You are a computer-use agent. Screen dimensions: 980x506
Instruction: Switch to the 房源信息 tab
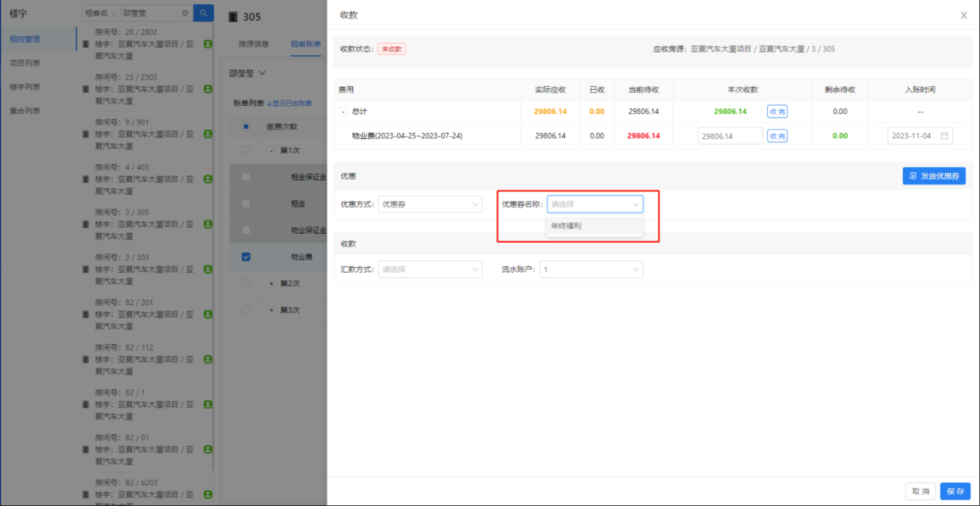pos(254,44)
